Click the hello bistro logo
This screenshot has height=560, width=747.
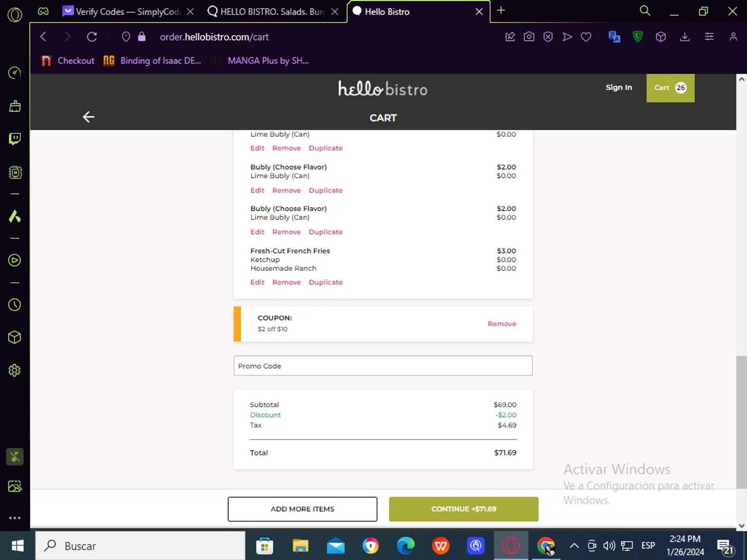(382, 89)
